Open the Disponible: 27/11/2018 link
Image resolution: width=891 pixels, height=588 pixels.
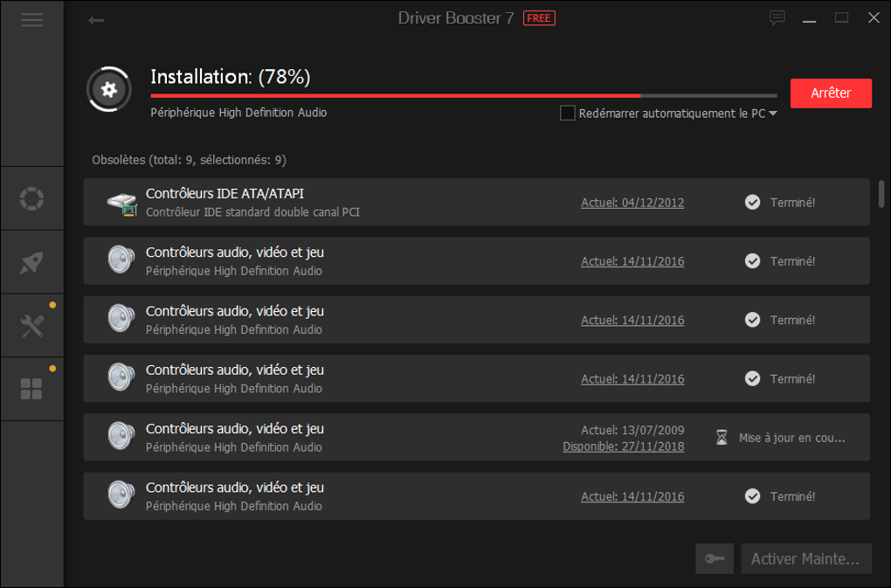pos(624,446)
